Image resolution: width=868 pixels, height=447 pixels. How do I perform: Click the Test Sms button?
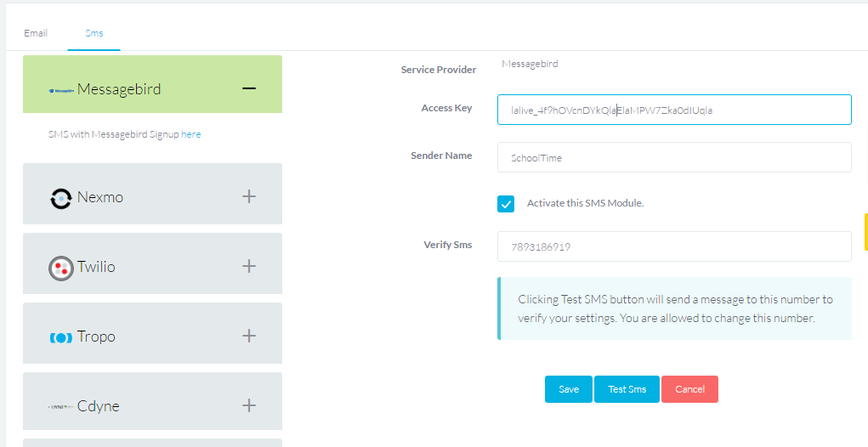pos(627,389)
